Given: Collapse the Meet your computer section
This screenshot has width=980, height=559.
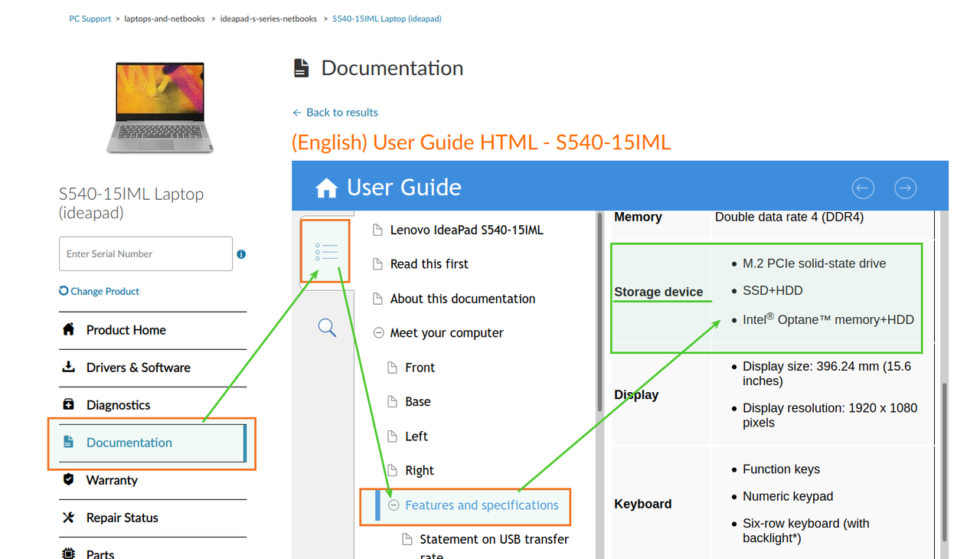Looking at the screenshot, I should 378,333.
